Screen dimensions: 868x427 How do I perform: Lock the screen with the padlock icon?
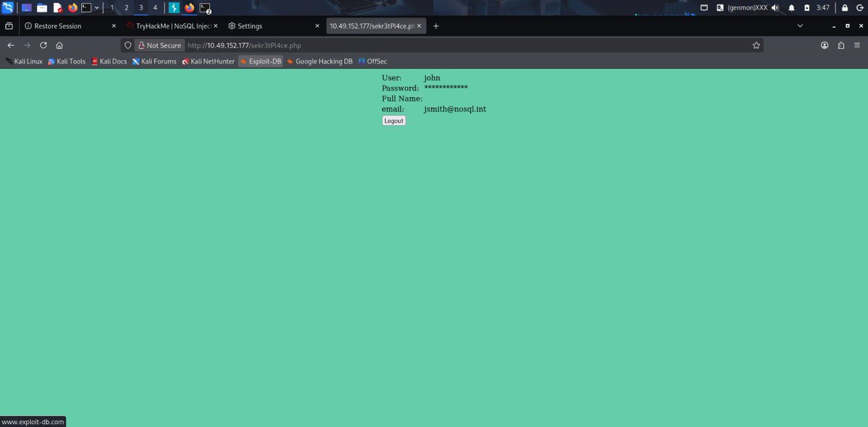[845, 8]
